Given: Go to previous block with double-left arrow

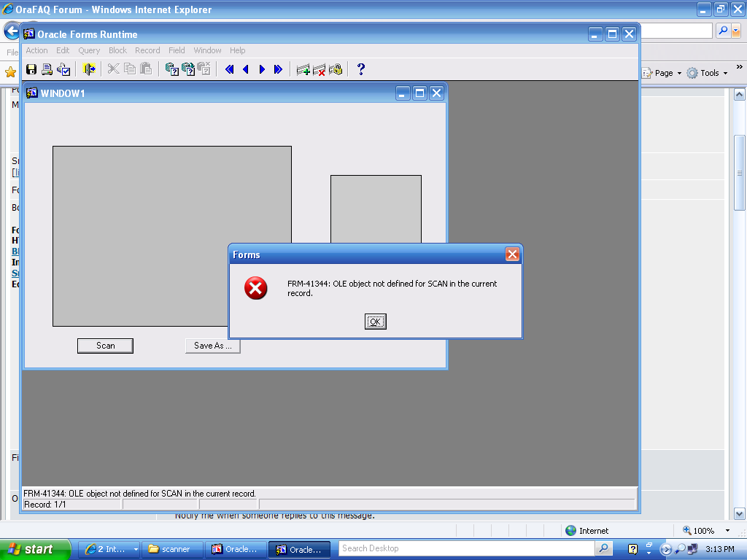Looking at the screenshot, I should coord(230,69).
